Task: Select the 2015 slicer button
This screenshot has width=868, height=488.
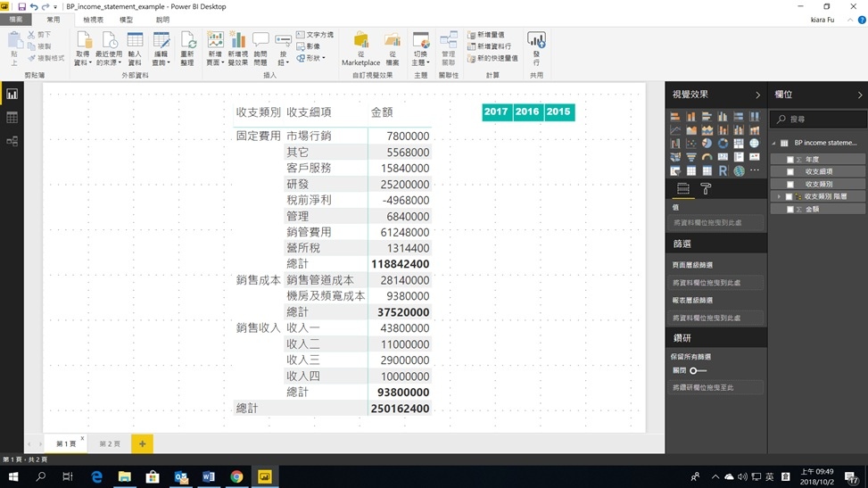Action: click(558, 112)
